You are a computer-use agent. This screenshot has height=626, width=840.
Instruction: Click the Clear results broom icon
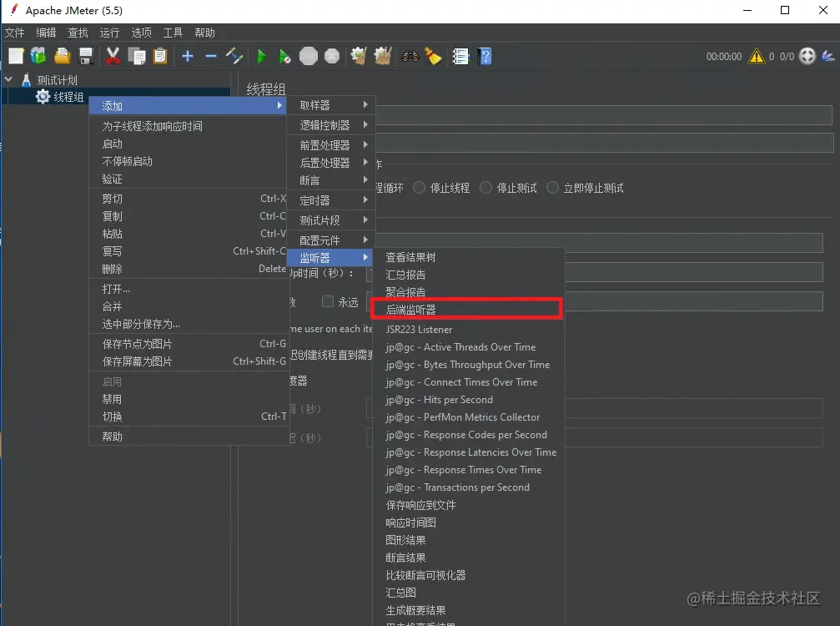pyautogui.click(x=359, y=56)
